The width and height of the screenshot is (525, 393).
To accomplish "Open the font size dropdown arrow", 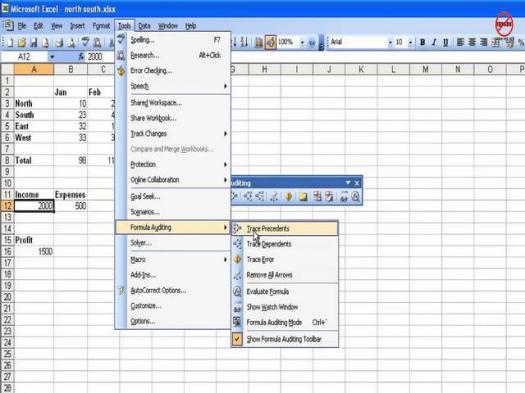I will pyautogui.click(x=410, y=43).
